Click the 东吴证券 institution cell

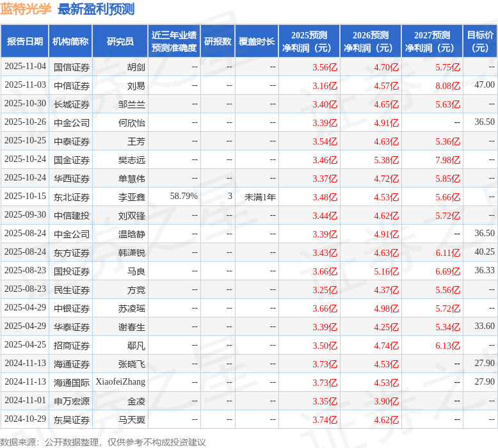72,420
